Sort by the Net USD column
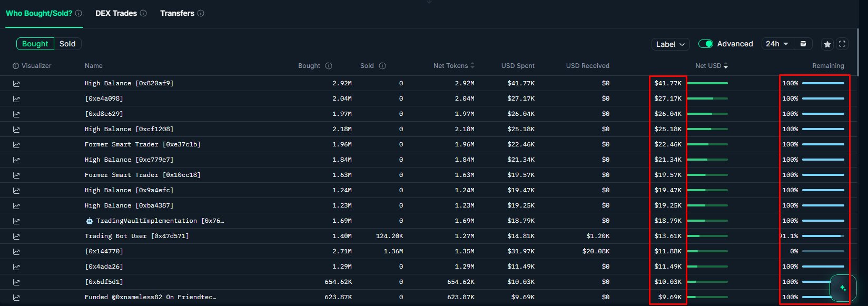Screen dimensions: 868x306 (711, 66)
